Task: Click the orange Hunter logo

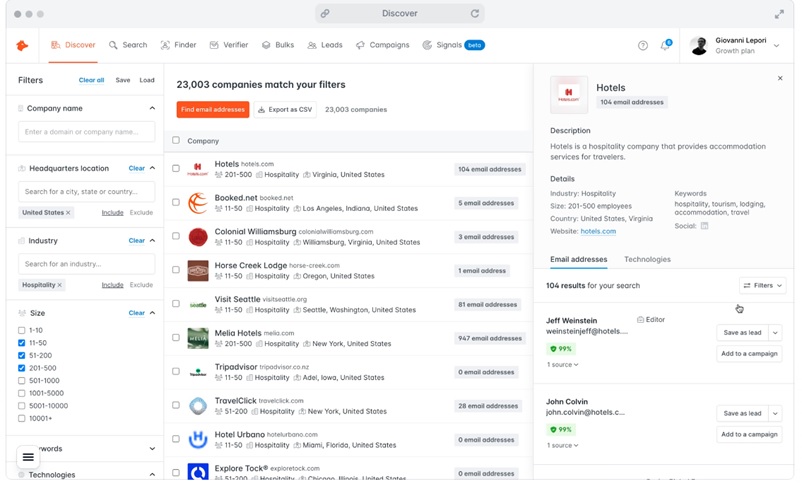Action: tap(22, 46)
